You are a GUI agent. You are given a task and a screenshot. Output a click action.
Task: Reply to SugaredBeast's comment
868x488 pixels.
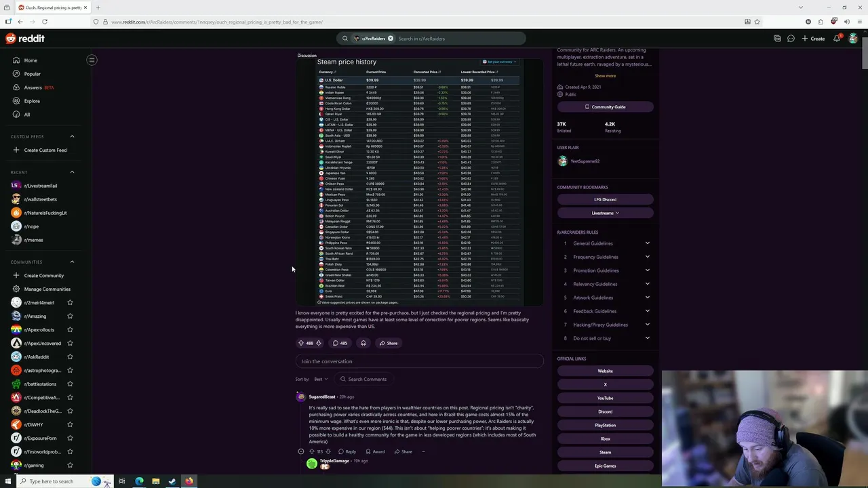pyautogui.click(x=347, y=451)
